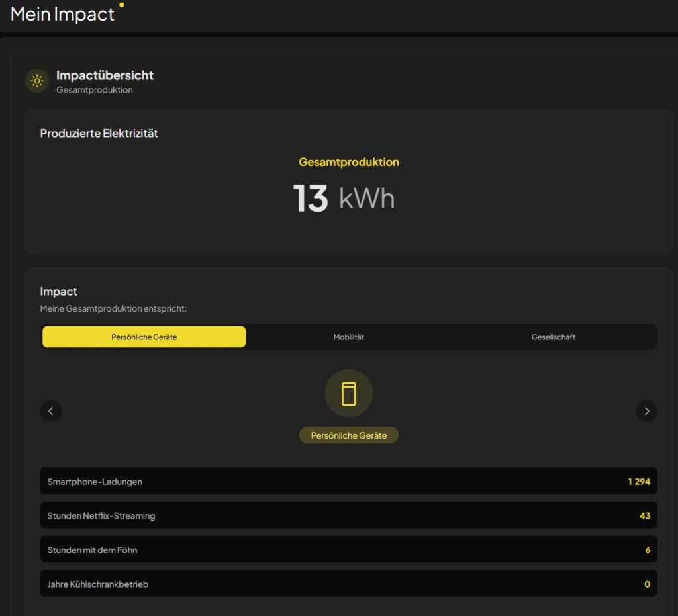This screenshot has height=616, width=678.
Task: Click the 13 kWh production value
Action: pos(344,198)
